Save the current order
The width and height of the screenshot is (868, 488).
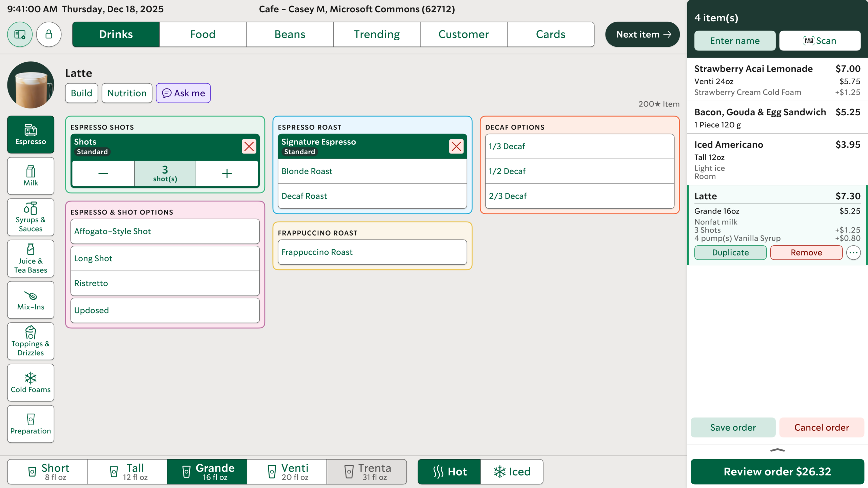(733, 427)
